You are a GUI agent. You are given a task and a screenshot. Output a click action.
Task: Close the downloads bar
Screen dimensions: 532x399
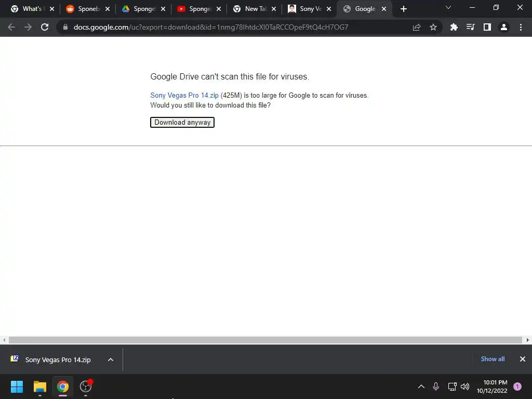pyautogui.click(x=523, y=359)
